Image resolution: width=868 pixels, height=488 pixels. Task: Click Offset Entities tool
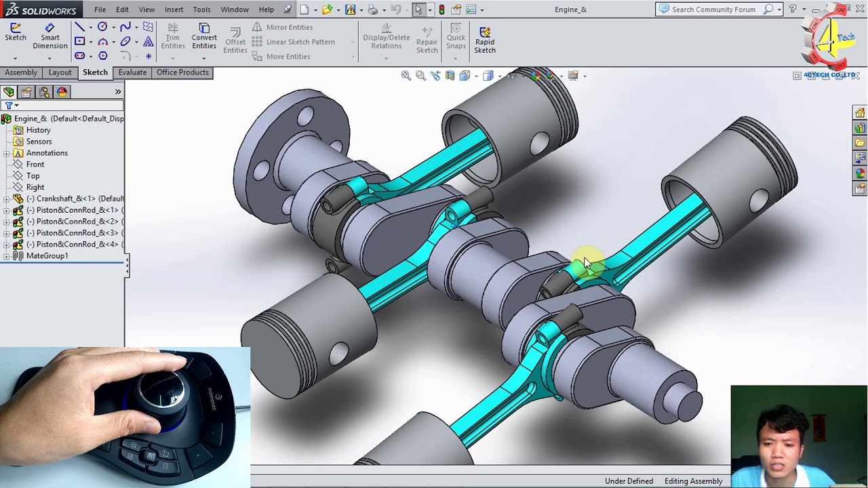pyautogui.click(x=235, y=41)
